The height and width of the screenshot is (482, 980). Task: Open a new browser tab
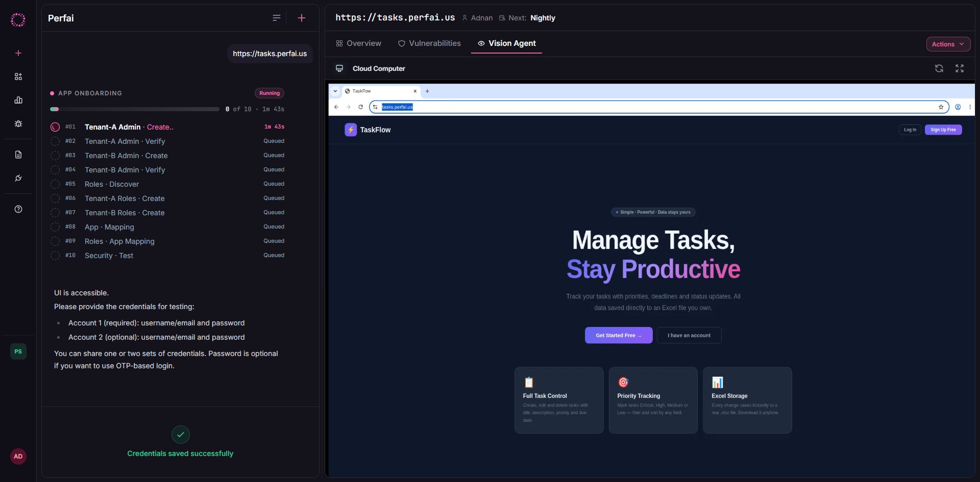click(x=427, y=91)
